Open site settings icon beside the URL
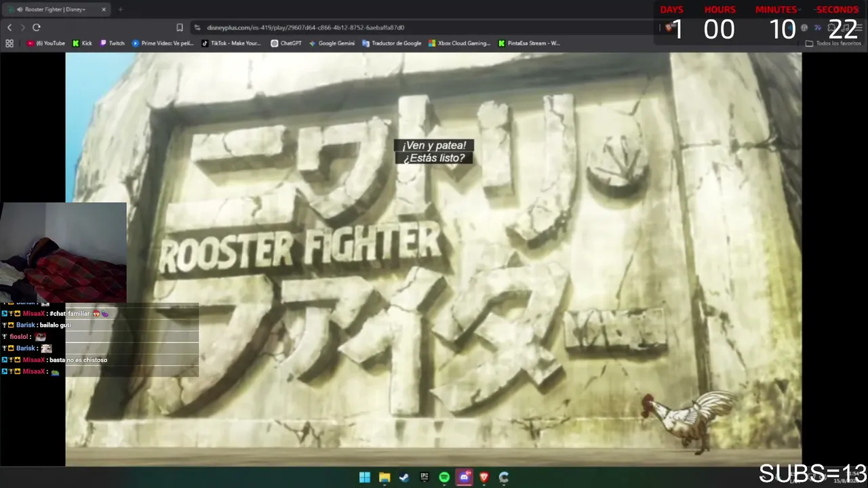This screenshot has width=868, height=488. (197, 27)
